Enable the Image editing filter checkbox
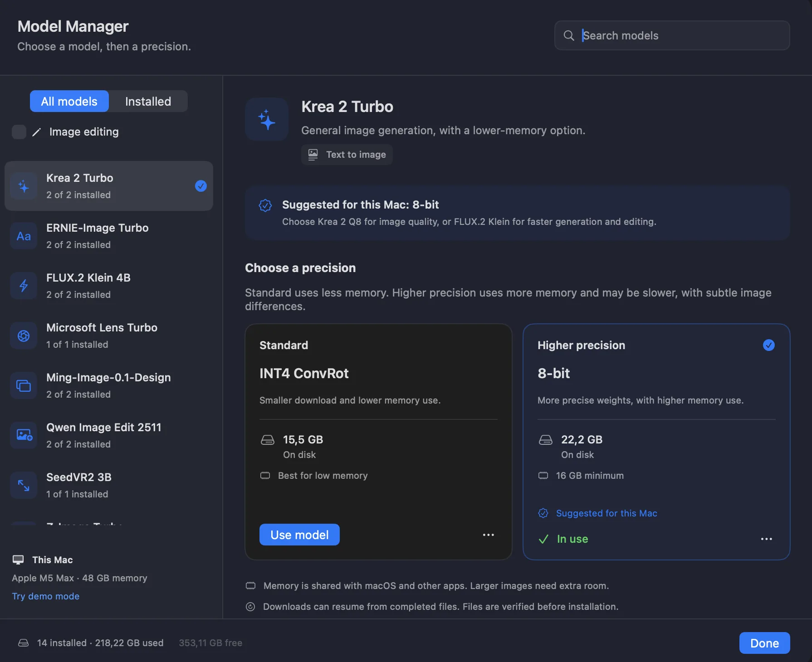Viewport: 812px width, 662px height. pyautogui.click(x=19, y=132)
